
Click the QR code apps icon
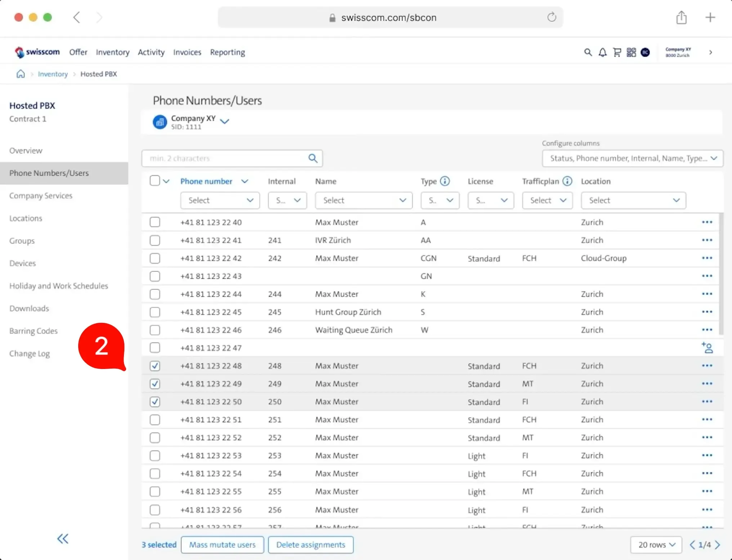tap(631, 53)
